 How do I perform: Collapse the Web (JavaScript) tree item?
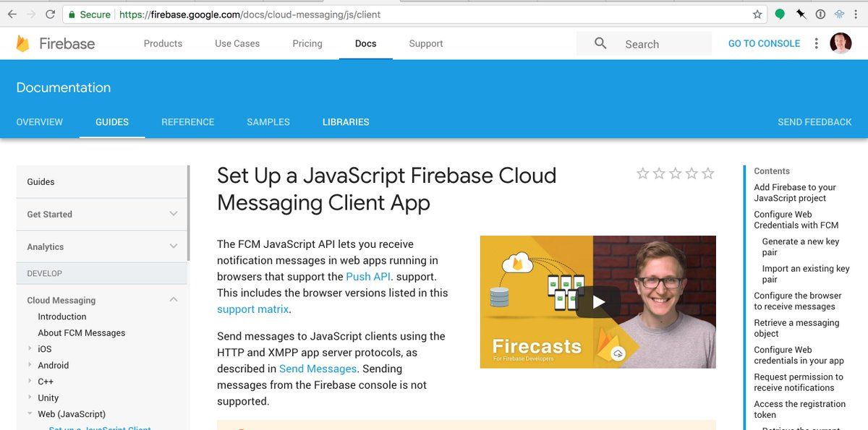[30, 414]
